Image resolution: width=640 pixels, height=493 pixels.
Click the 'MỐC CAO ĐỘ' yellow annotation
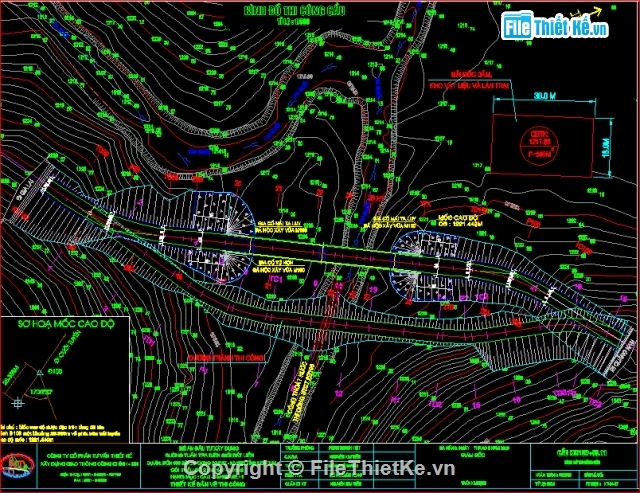(x=457, y=218)
